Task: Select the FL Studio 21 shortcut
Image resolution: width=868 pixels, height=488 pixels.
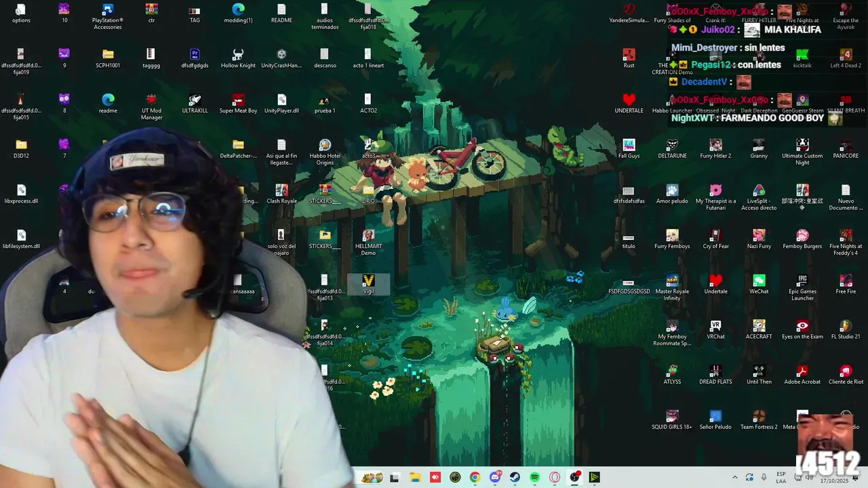Action: pyautogui.click(x=846, y=329)
